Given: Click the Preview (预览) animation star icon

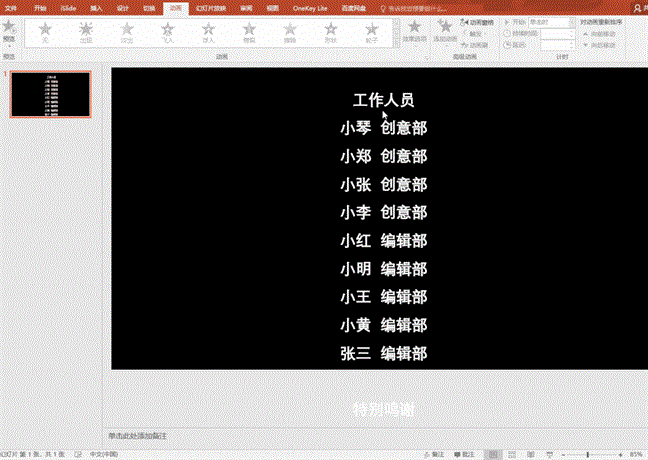Looking at the screenshot, I should point(9,28).
